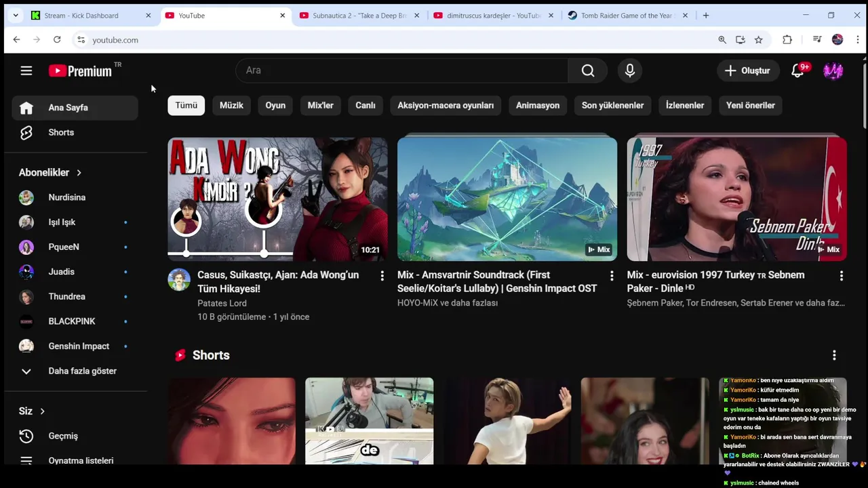Open notifications bell

798,70
